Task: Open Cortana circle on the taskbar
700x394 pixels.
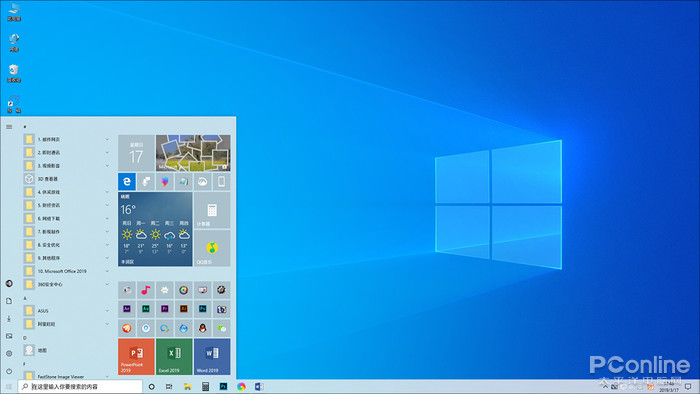Action: click(x=152, y=386)
